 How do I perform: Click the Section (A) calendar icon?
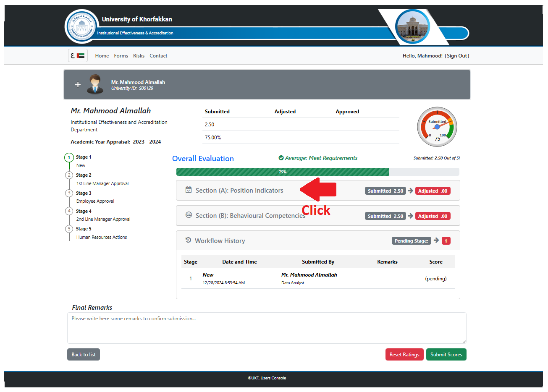tap(189, 190)
